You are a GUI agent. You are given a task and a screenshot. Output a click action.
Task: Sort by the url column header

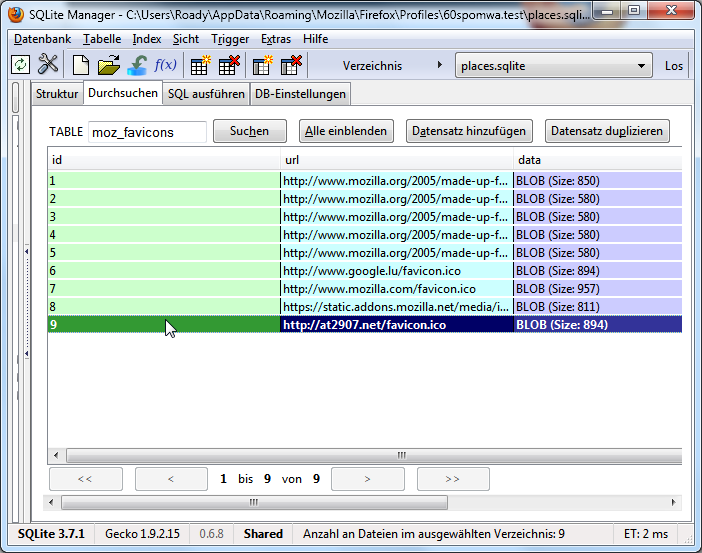[x=397, y=160]
